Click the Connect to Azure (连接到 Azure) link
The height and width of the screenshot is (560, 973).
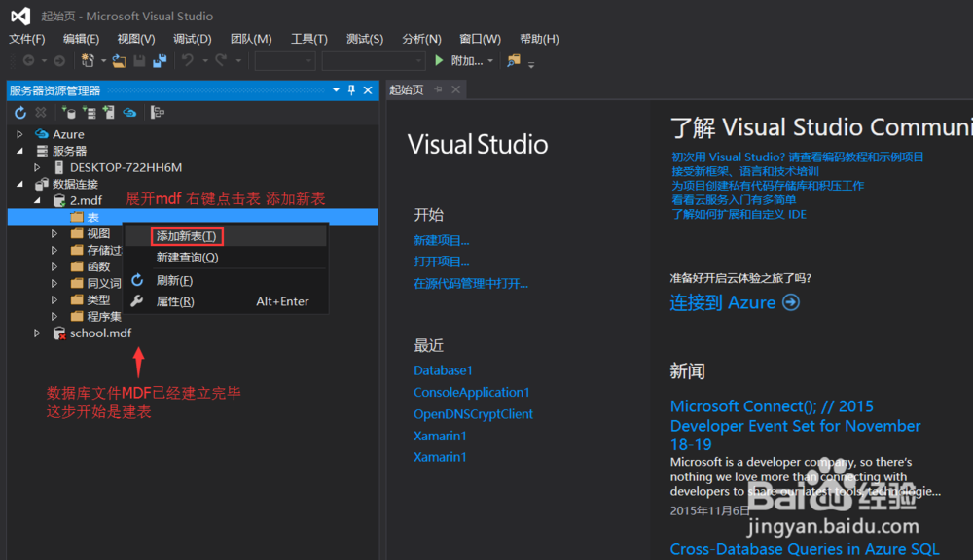click(723, 302)
